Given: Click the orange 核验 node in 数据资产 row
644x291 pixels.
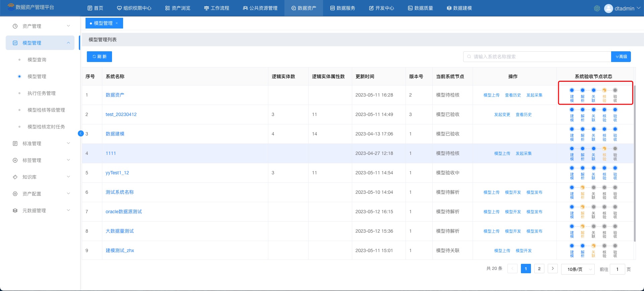Looking at the screenshot, I should coord(604,90).
